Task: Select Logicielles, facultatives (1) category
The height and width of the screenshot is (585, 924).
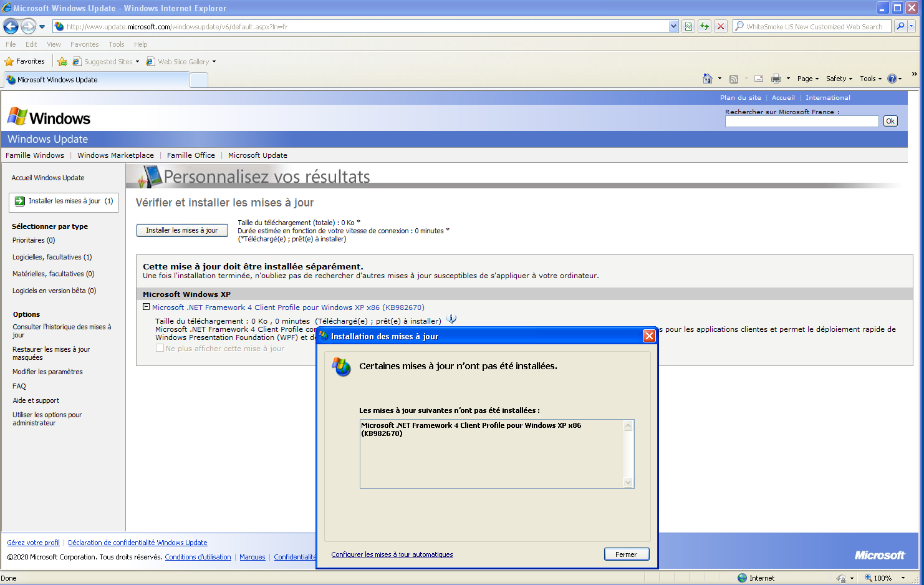Action: [x=52, y=257]
